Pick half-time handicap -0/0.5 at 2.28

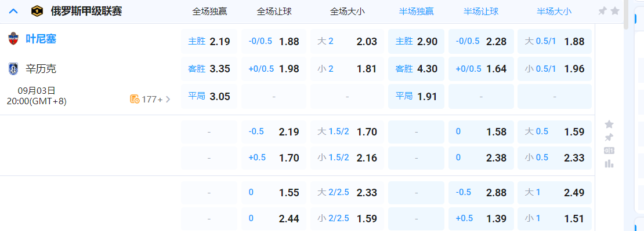point(481,41)
